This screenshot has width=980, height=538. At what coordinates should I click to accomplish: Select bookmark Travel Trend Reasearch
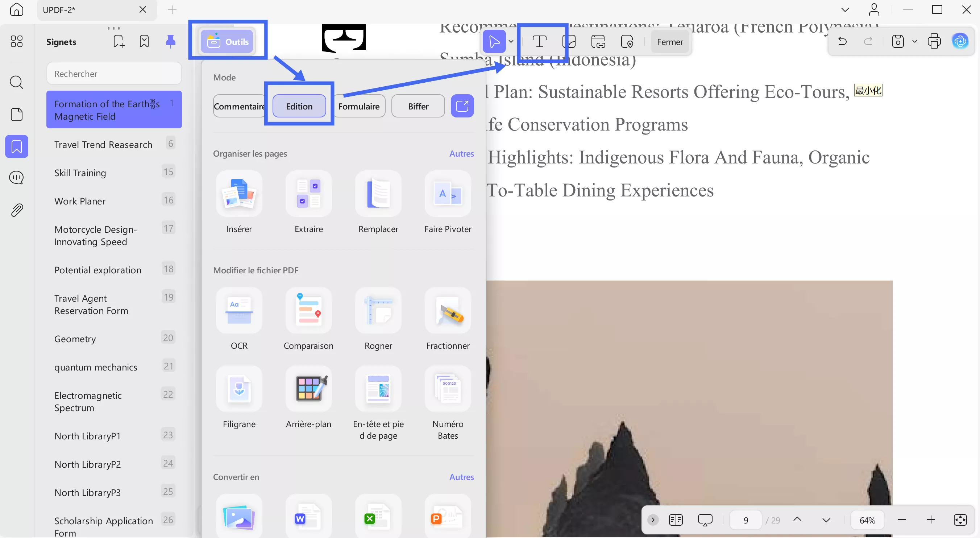pos(114,145)
